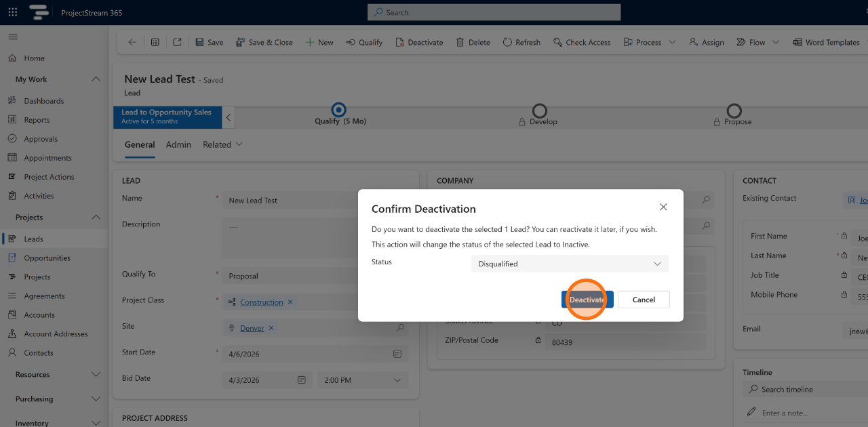Expand the Resources sidebar section
The height and width of the screenshot is (427, 868).
(x=96, y=375)
